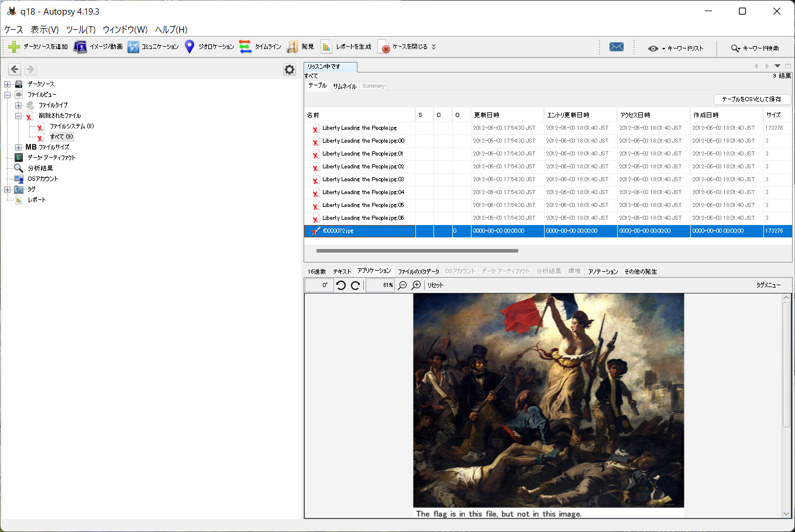Collapse the ファイルビュー tree node
The width and height of the screenshot is (795, 532).
[8, 95]
